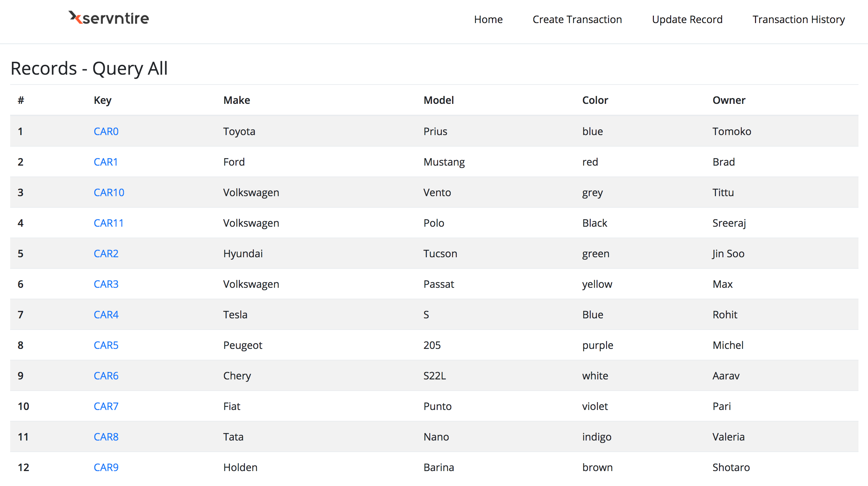Open the CAR5 Peugeot link
The width and height of the screenshot is (868, 486).
[106, 345]
